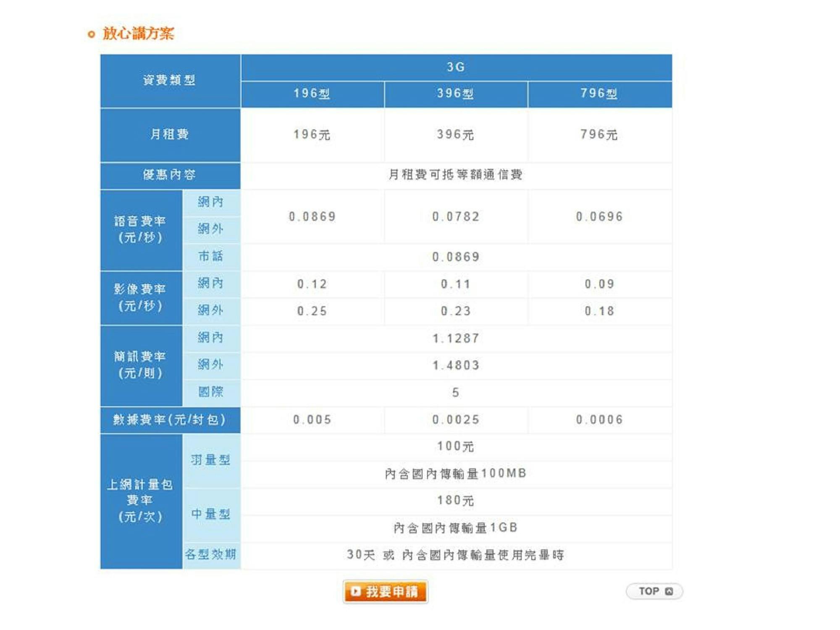The width and height of the screenshot is (840, 630).
Task: Click the orange play icon on 我要申請 button
Action: [x=357, y=591]
